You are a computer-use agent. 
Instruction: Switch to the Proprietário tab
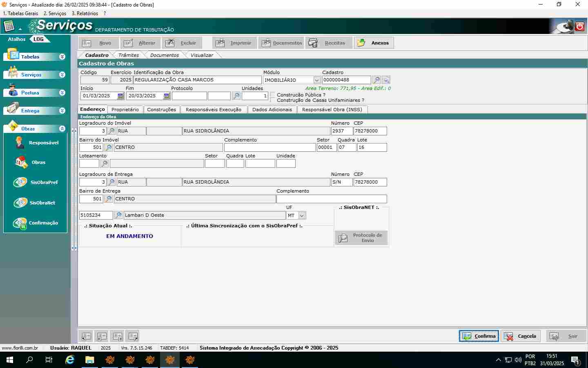click(125, 110)
